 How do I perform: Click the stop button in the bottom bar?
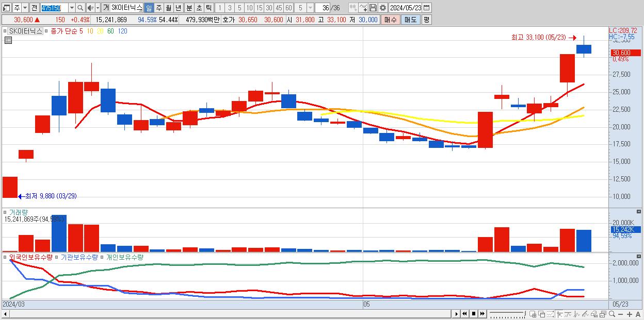coord(474,314)
